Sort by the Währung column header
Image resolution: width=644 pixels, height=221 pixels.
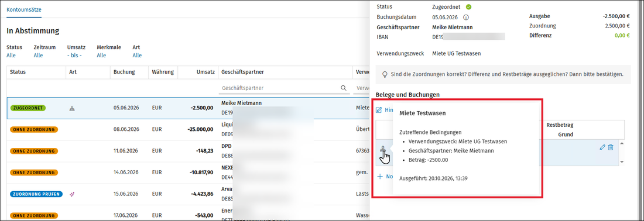pyautogui.click(x=163, y=72)
